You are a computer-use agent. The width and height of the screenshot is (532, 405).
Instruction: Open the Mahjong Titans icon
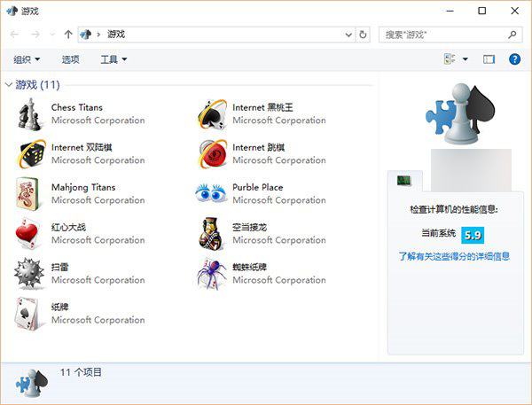pyautogui.click(x=29, y=194)
